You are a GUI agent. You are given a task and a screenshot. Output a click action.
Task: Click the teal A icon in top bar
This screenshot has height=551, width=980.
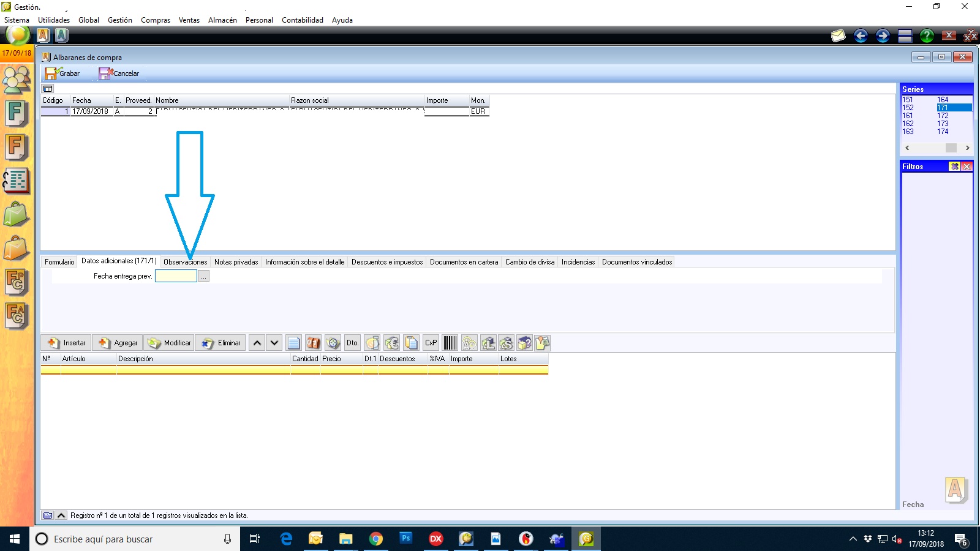pos(62,36)
